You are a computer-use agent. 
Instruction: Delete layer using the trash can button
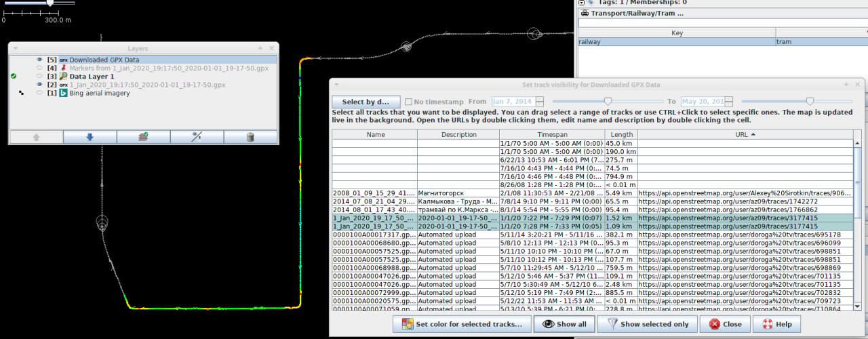tap(250, 137)
